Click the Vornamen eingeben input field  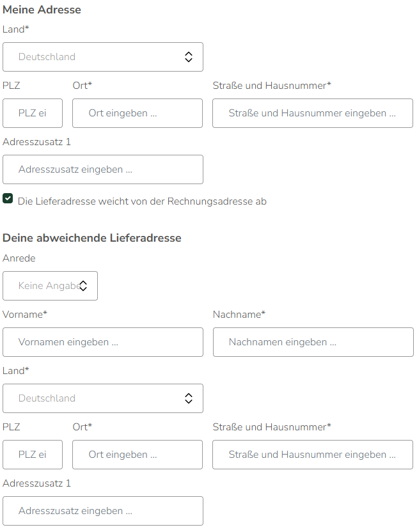pyautogui.click(x=103, y=342)
